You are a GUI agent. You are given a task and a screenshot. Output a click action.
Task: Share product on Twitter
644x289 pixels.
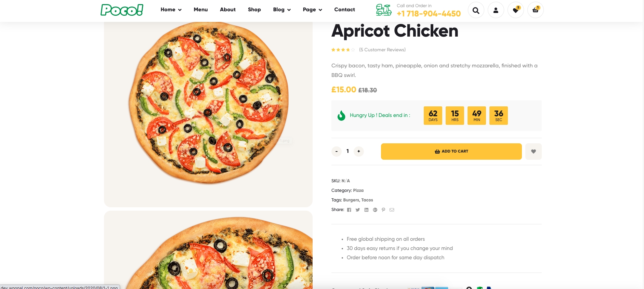(358, 210)
